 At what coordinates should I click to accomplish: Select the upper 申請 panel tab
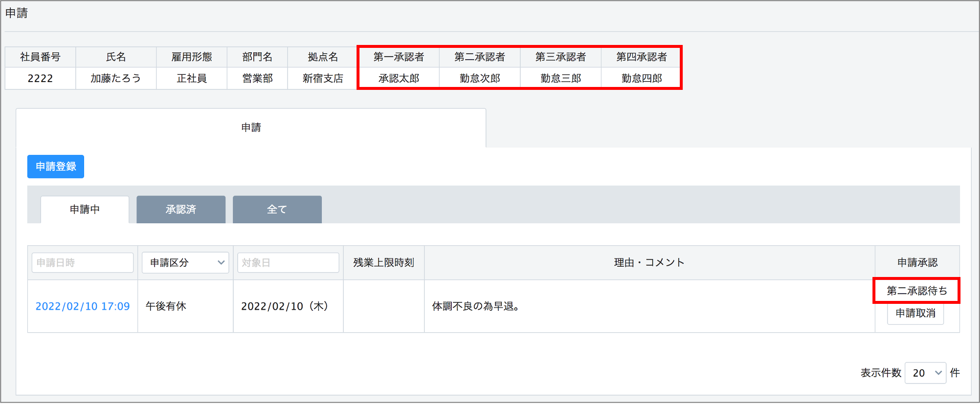[x=251, y=128]
